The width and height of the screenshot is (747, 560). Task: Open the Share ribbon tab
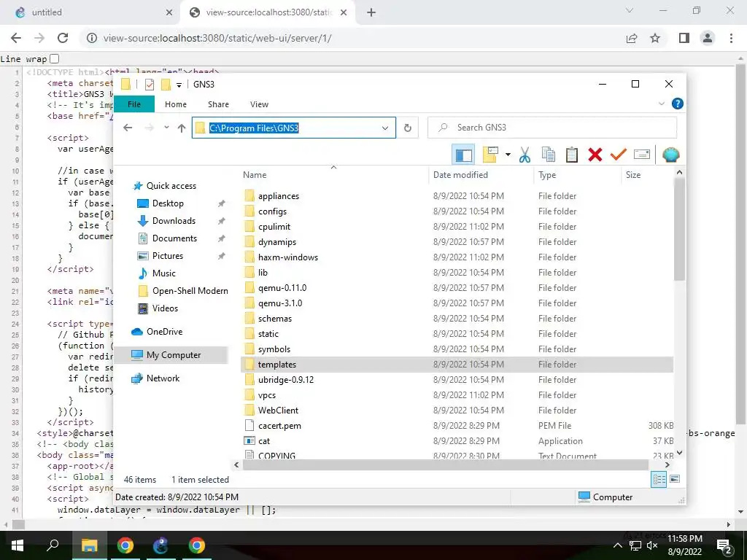pos(218,104)
